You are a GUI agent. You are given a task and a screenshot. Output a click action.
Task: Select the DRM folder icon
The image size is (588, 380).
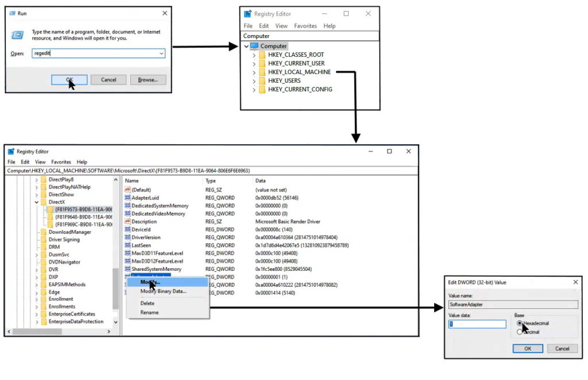(x=44, y=247)
